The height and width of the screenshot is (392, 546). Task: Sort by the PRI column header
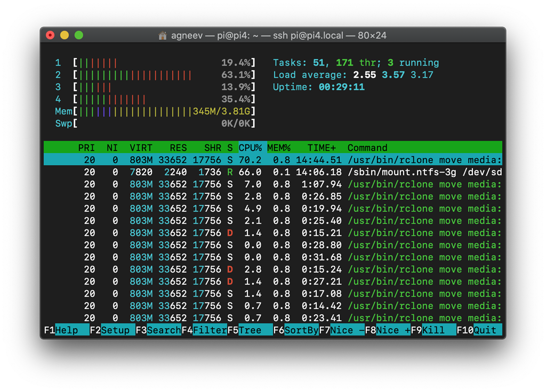[x=86, y=148]
